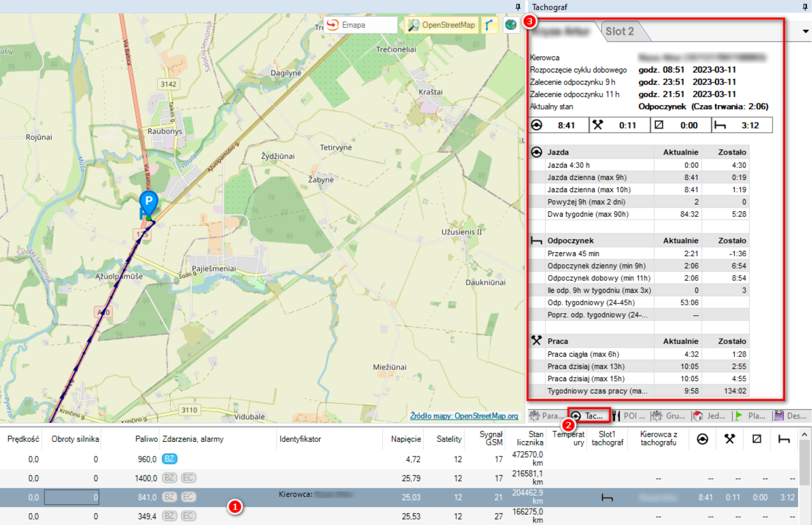Click the 'Powyżej 9h (max 2 dni)' row
The image size is (812, 525).
(x=639, y=202)
